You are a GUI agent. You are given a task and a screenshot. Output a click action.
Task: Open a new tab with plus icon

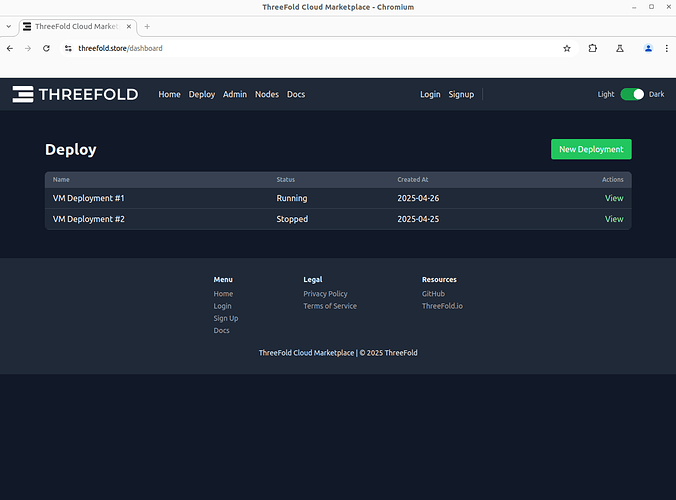tap(147, 26)
